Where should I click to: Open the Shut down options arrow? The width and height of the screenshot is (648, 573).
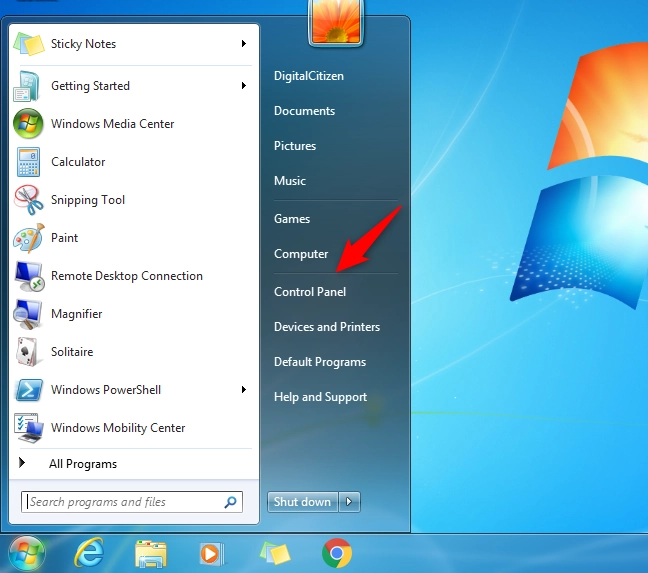pyautogui.click(x=350, y=502)
